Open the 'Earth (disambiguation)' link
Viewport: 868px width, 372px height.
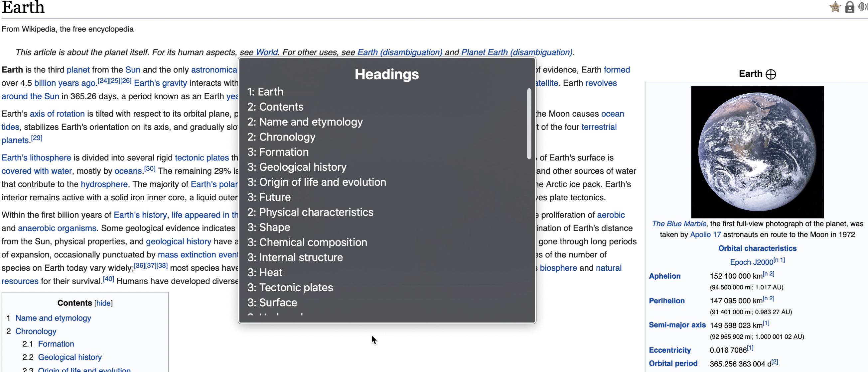[x=400, y=52]
